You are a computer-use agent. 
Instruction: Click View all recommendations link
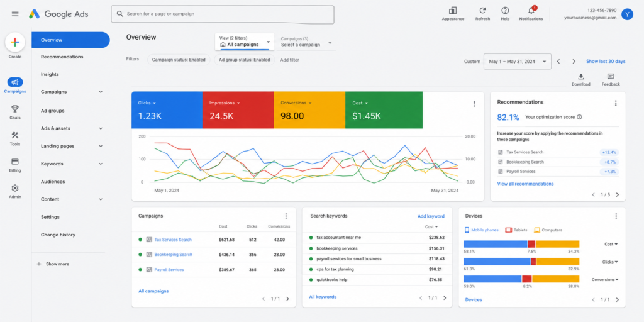click(x=525, y=184)
